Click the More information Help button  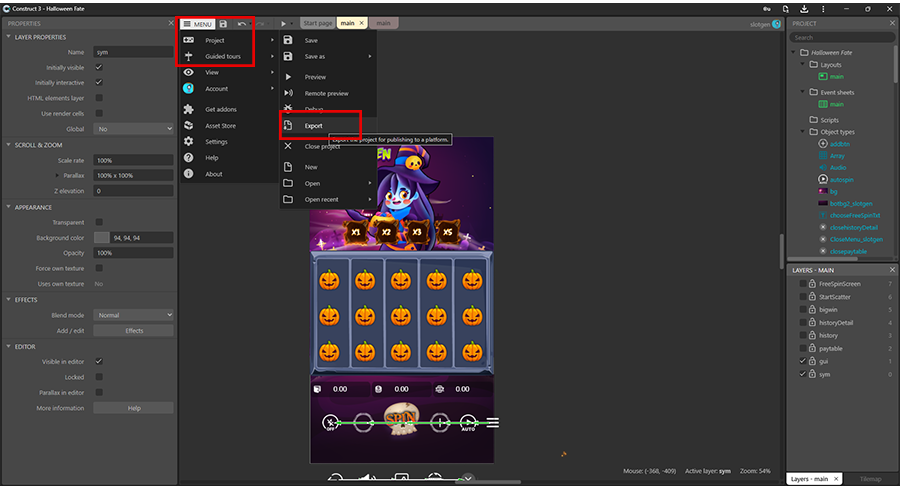(133, 408)
